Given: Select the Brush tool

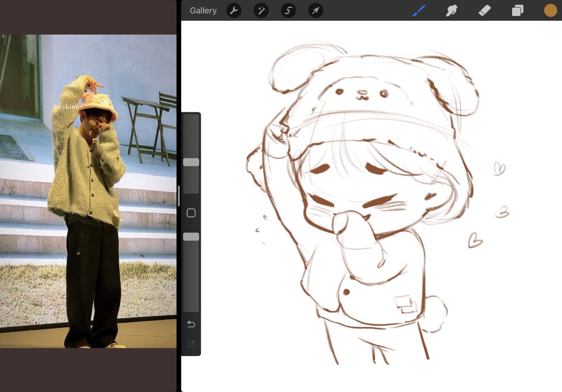Looking at the screenshot, I should point(419,10).
